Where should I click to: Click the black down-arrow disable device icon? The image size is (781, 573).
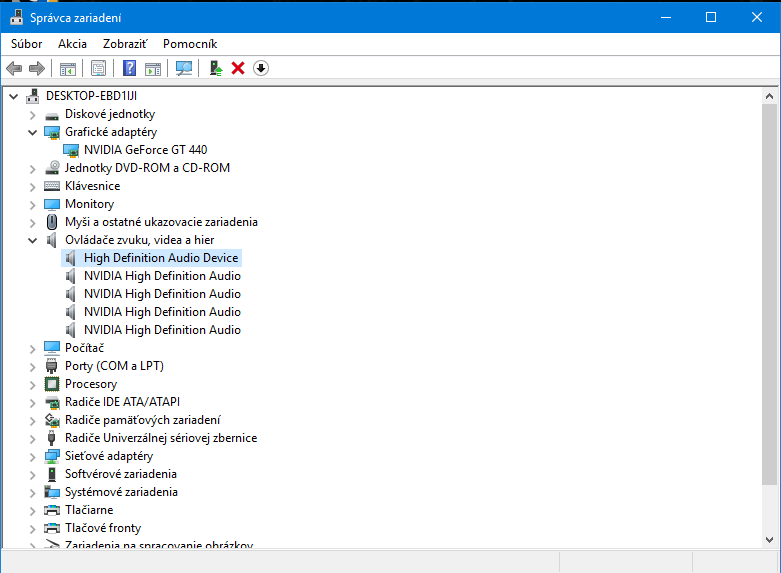pyautogui.click(x=261, y=68)
